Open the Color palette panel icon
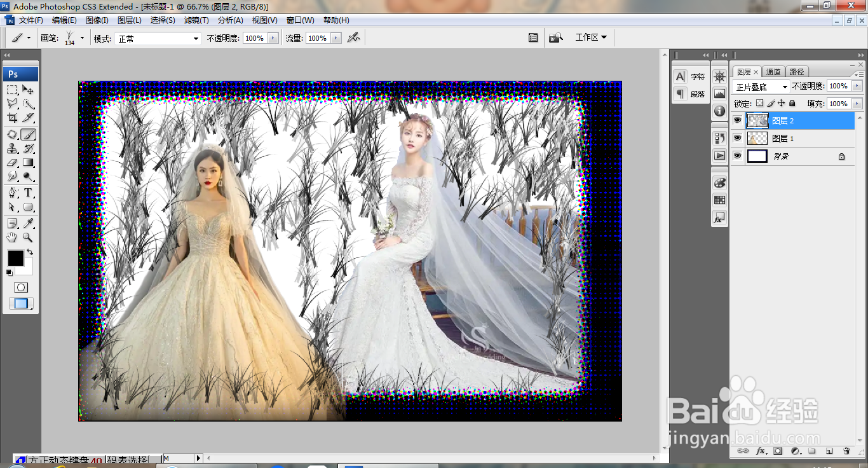 719,182
